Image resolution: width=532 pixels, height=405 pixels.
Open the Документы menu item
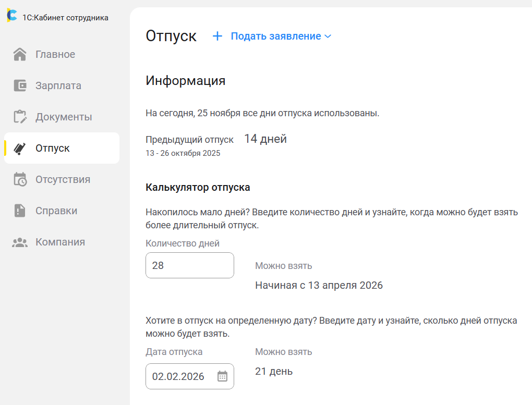click(x=64, y=117)
